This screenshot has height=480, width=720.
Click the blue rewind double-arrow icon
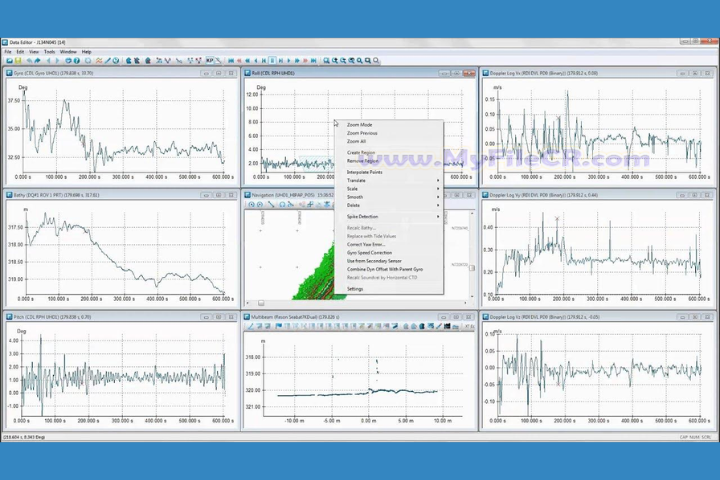pos(248,61)
